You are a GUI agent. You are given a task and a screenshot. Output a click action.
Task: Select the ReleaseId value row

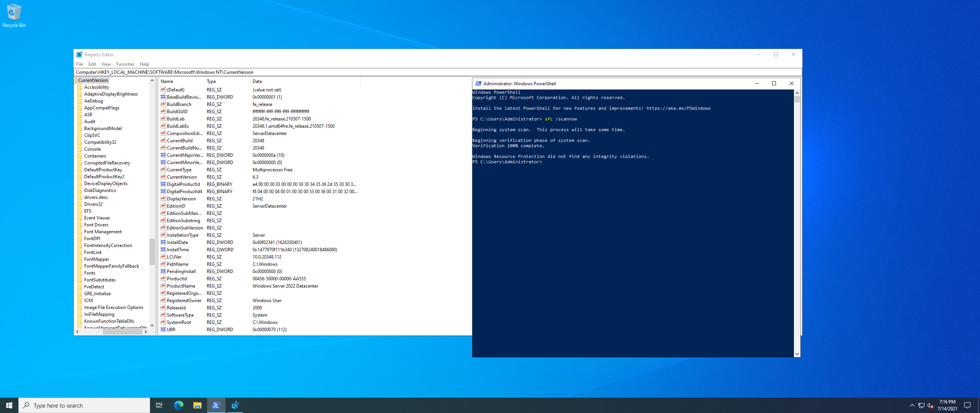coord(259,308)
